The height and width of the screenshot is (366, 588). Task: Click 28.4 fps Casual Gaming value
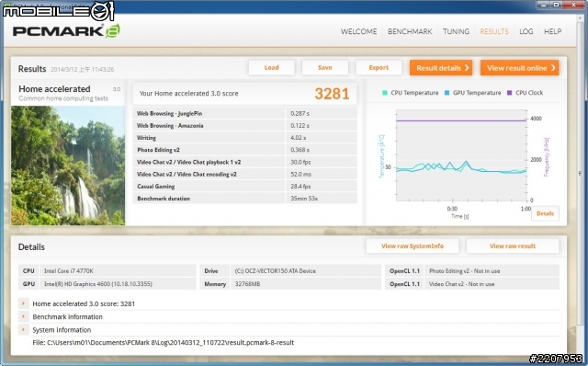click(x=300, y=186)
